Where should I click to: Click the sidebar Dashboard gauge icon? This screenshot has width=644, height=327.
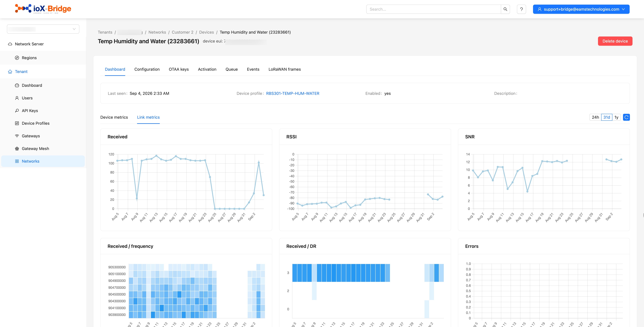click(x=17, y=85)
